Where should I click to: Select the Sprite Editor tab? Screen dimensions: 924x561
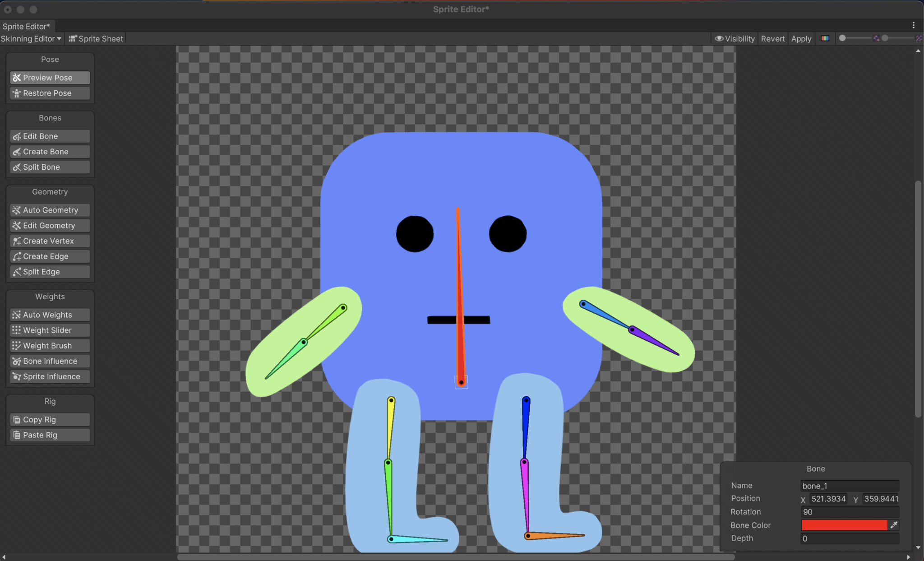[27, 26]
